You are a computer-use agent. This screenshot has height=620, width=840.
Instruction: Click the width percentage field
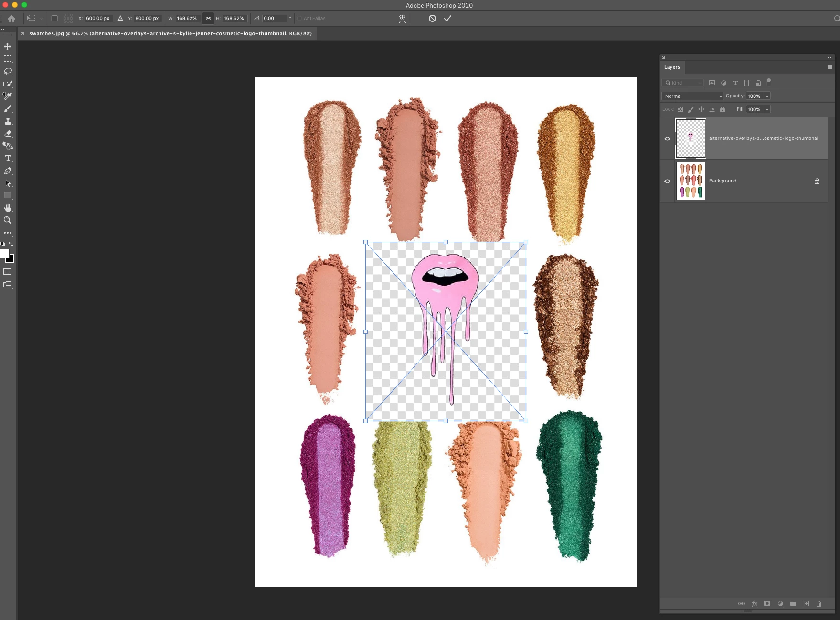[187, 19]
